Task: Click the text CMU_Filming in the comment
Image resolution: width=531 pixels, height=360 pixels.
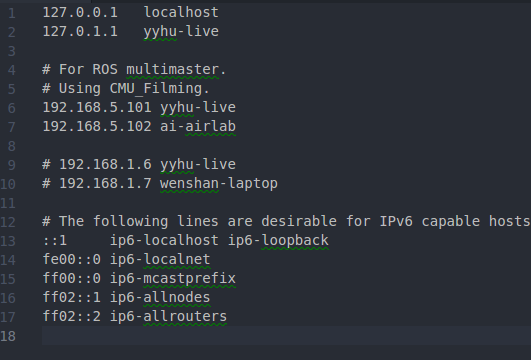Action: click(155, 88)
